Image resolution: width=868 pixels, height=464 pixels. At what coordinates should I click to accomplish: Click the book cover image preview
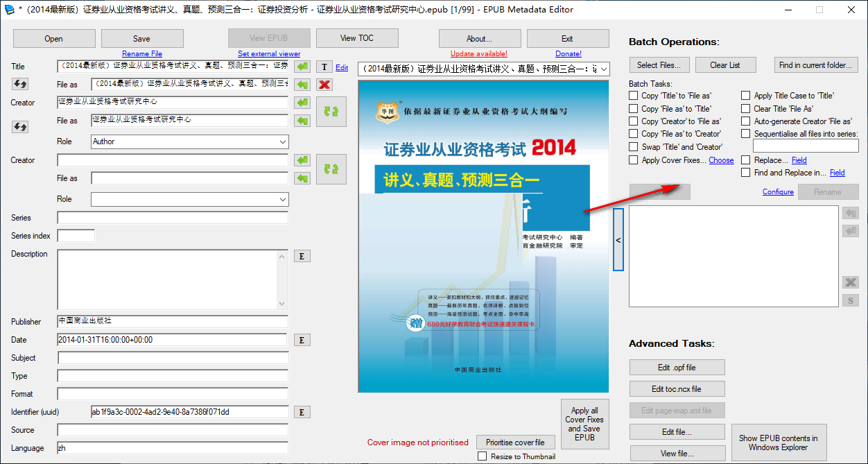483,237
